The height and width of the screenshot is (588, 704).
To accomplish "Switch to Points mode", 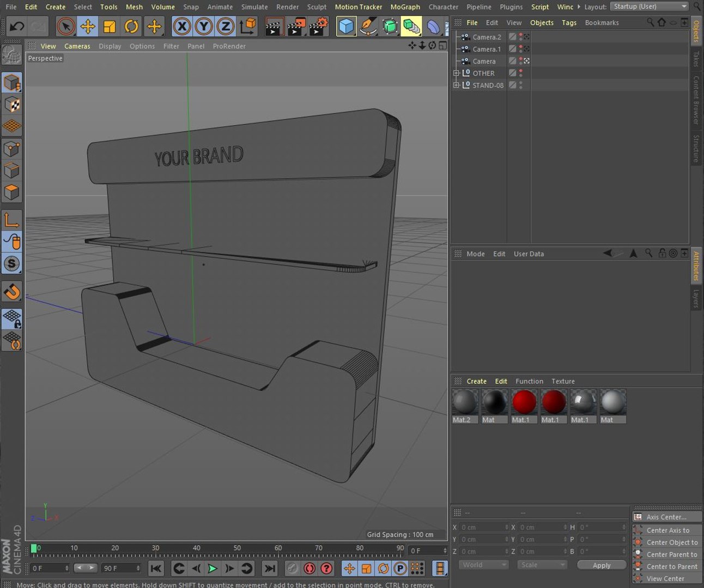I will (x=12, y=149).
